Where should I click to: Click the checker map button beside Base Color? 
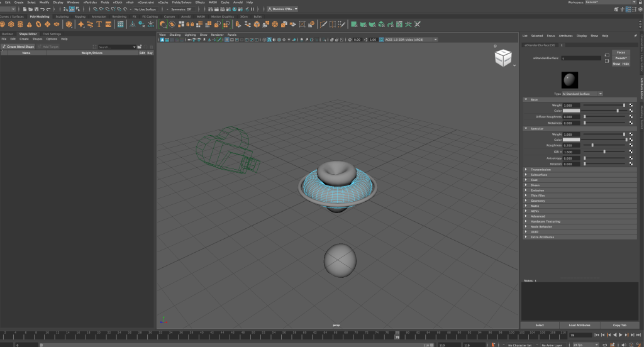coord(631,111)
